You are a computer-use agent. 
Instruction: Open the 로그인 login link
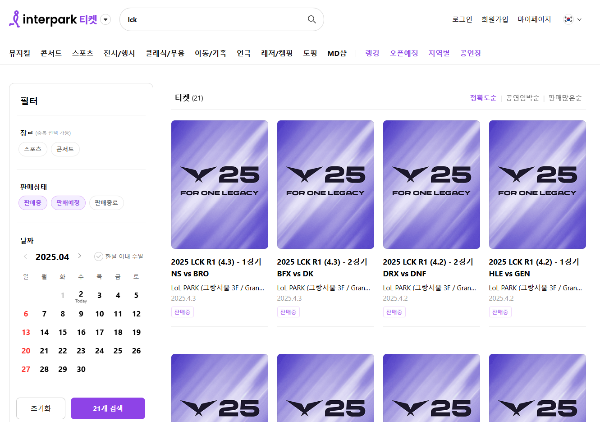462,19
